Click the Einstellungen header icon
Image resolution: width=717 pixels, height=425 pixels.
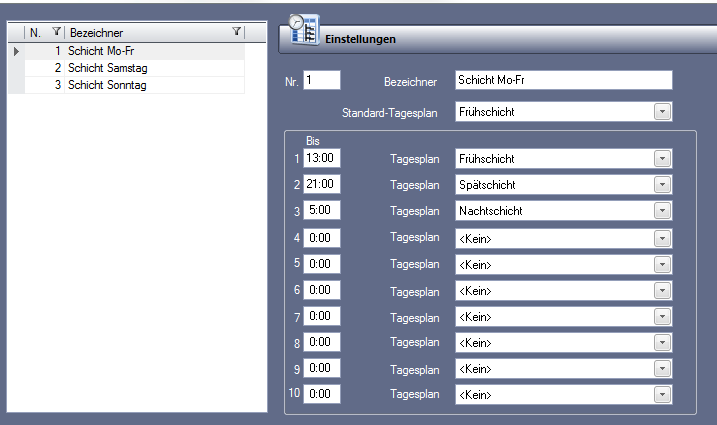tap(303, 30)
